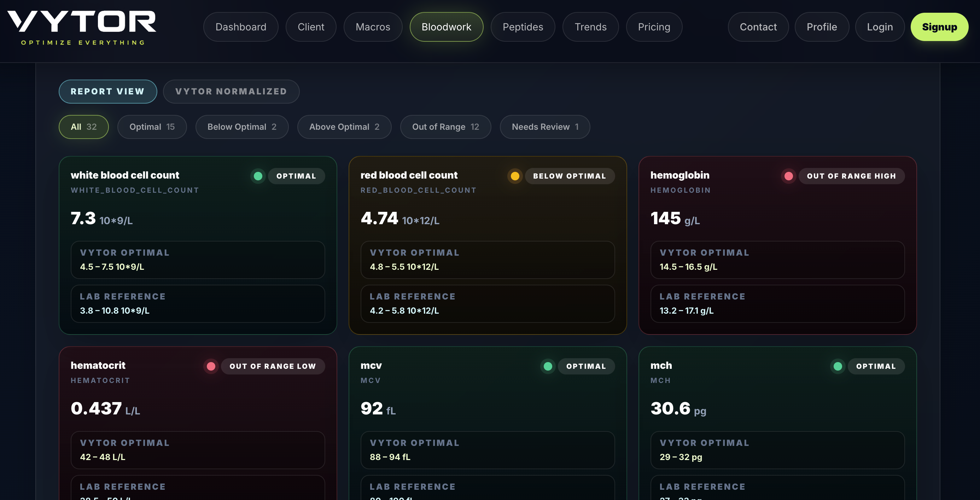Switch to Report View
This screenshot has height=500, width=980.
point(108,91)
